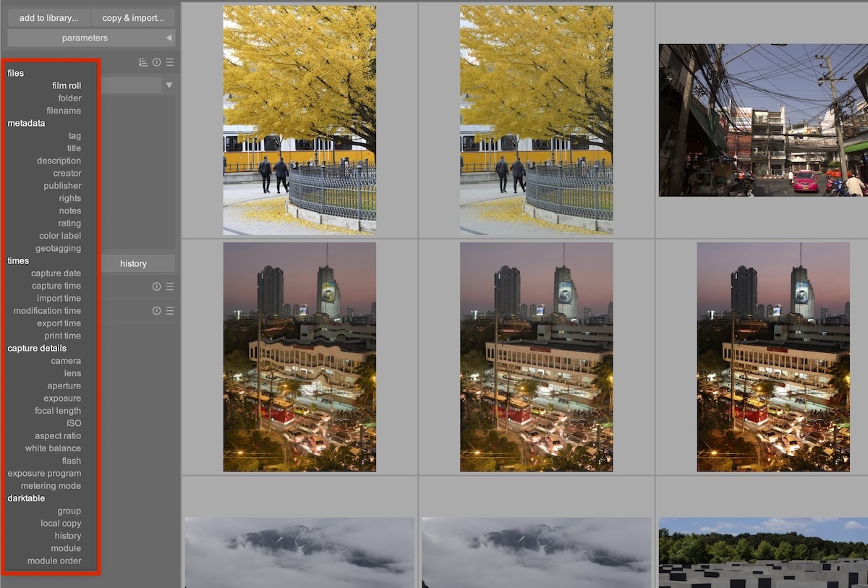The image size is (868, 588).
Task: Pick aperture from the list
Action: [64, 386]
